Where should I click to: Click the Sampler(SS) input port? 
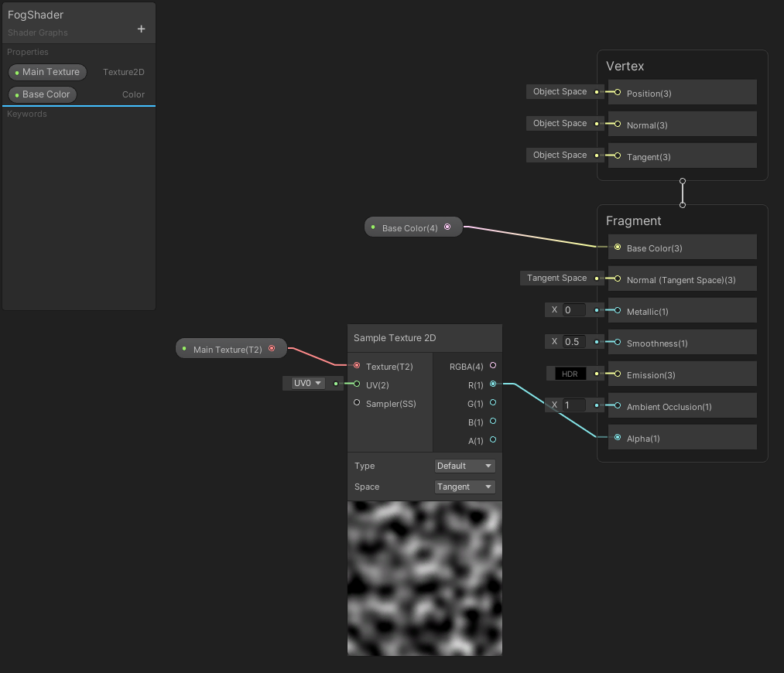pos(356,401)
